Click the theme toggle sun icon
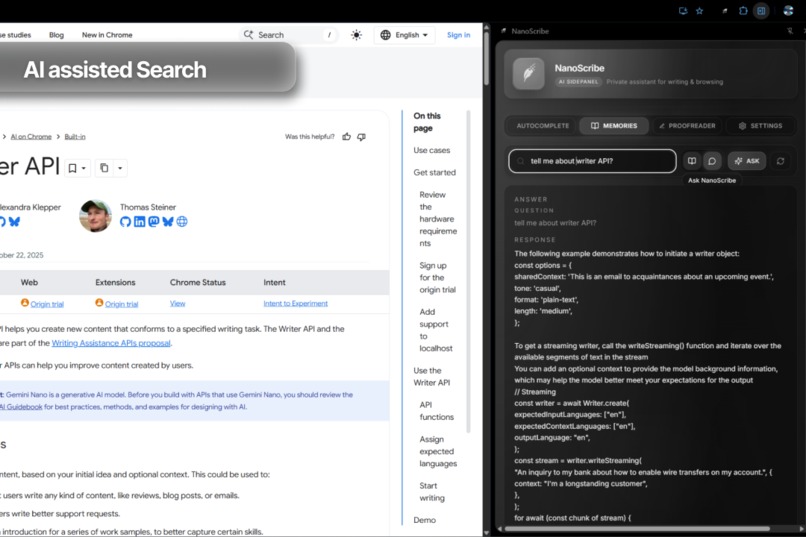 pos(356,35)
